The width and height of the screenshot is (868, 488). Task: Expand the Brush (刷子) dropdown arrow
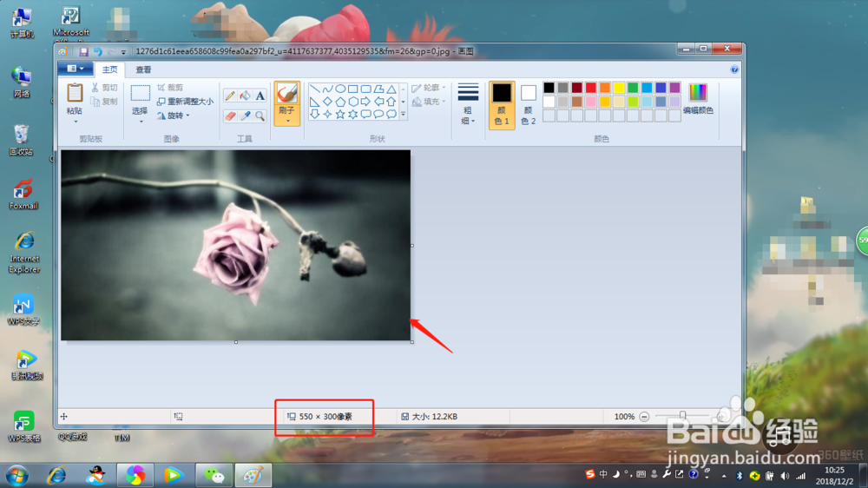(287, 121)
